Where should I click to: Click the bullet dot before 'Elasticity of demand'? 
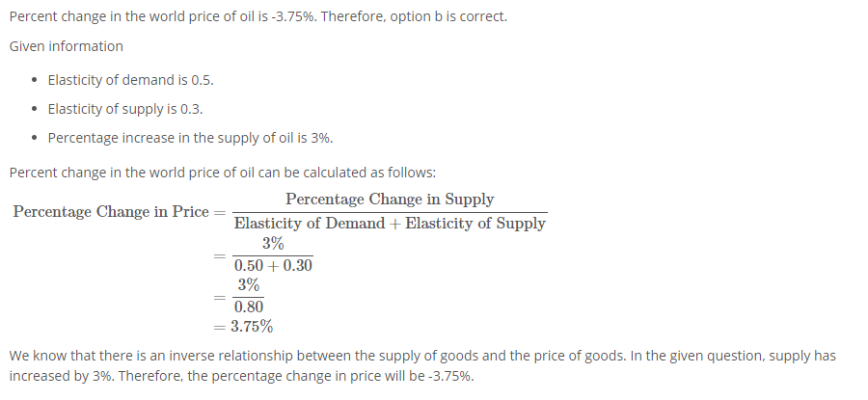point(36,81)
